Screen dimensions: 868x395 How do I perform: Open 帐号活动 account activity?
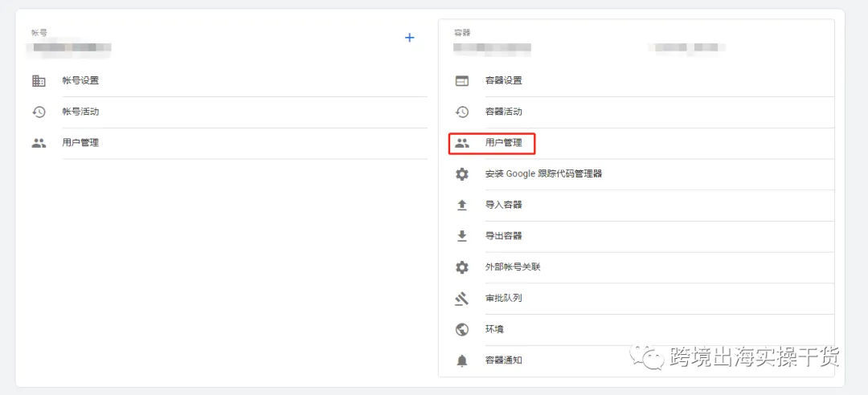pos(81,112)
